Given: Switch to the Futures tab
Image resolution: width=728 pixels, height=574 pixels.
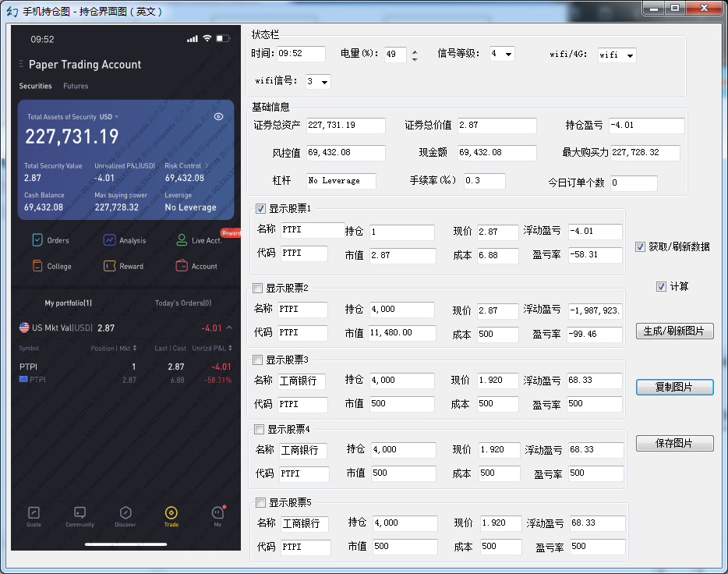Looking at the screenshot, I should pos(76,86).
